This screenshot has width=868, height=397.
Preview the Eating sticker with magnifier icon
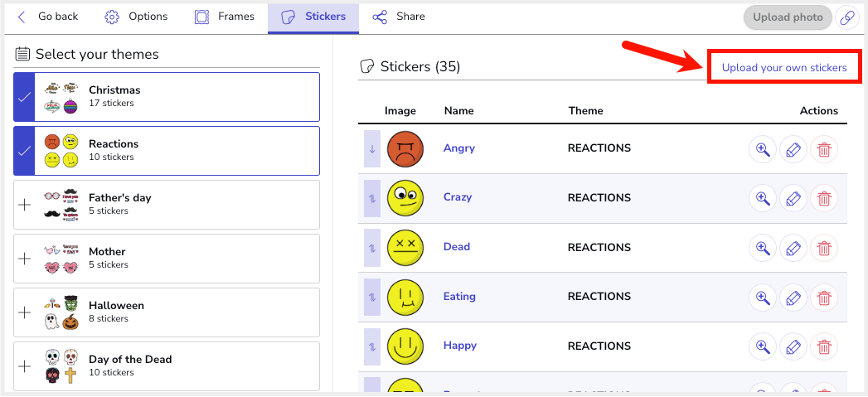tap(762, 297)
